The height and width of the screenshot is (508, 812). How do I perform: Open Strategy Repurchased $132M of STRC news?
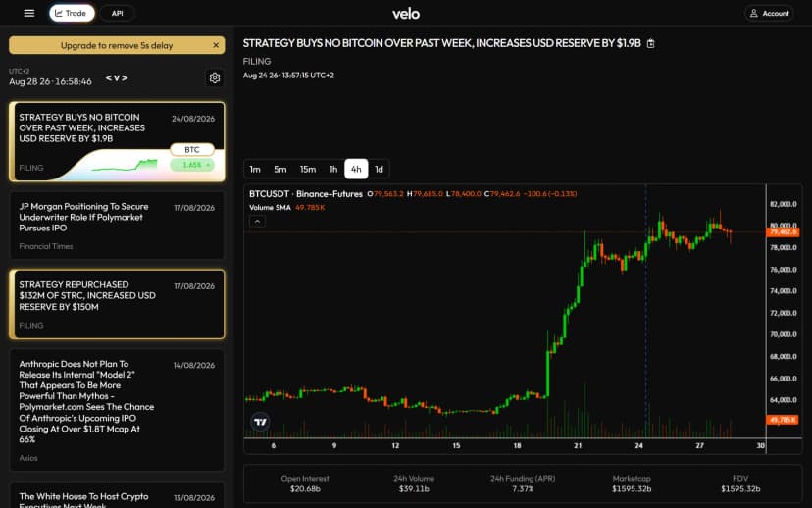point(117,304)
